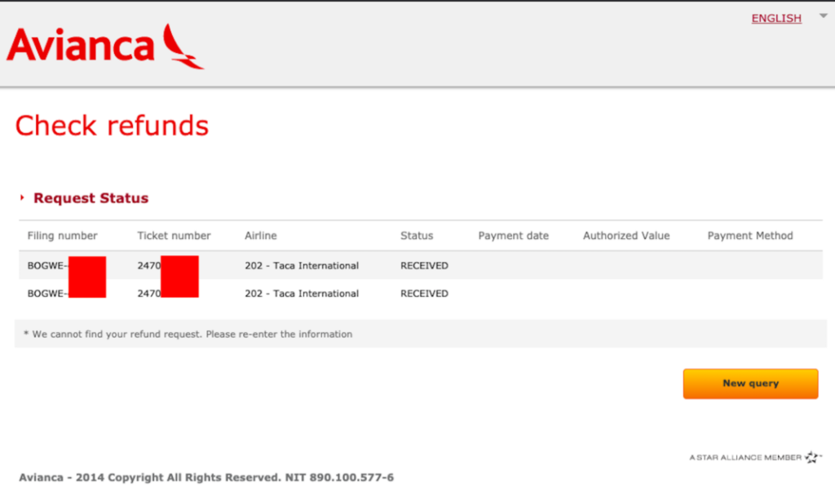
Task: Click the Avianca 2014 copyright footer text
Action: (206, 477)
